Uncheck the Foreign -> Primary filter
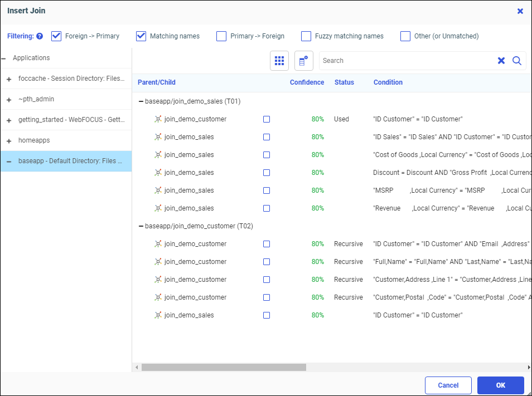This screenshot has width=532, height=396. (x=56, y=36)
